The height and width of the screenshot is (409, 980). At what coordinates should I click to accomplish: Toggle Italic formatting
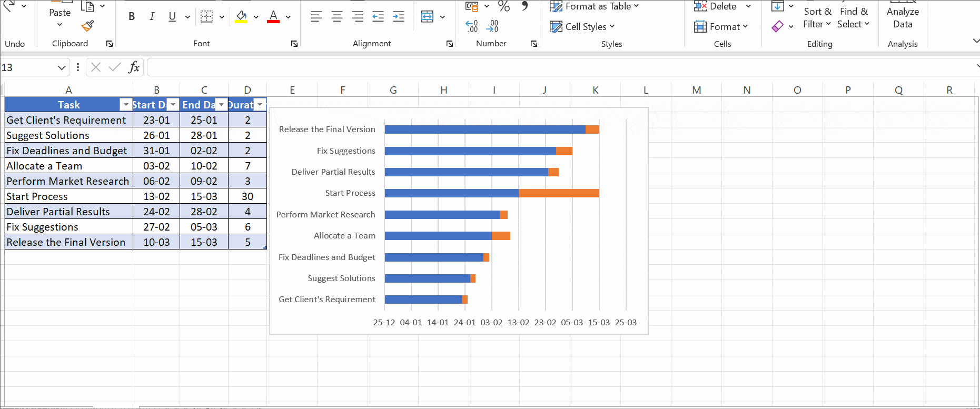pyautogui.click(x=152, y=16)
